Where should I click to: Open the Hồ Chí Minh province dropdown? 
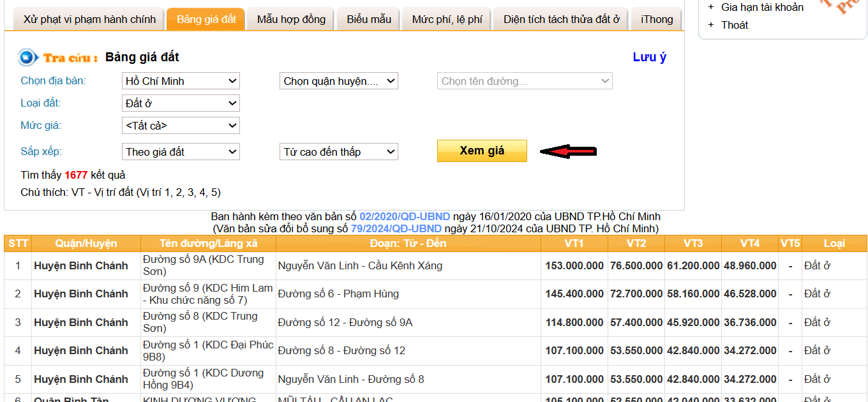pyautogui.click(x=181, y=81)
